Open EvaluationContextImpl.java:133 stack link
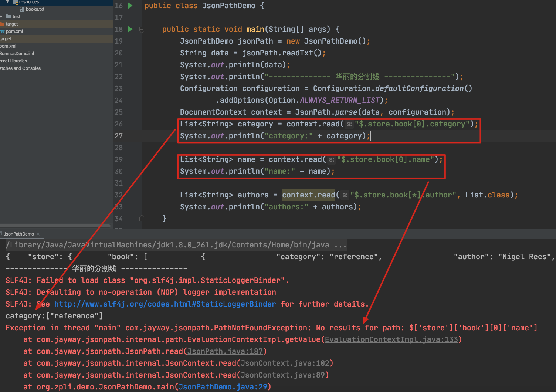The height and width of the screenshot is (392, 556). (x=391, y=339)
